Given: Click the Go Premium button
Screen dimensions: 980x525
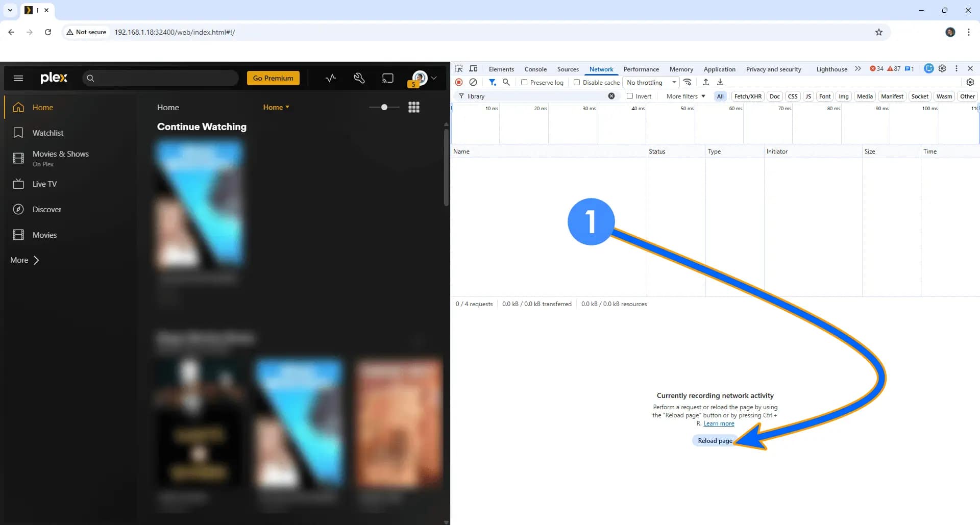Looking at the screenshot, I should [273, 78].
